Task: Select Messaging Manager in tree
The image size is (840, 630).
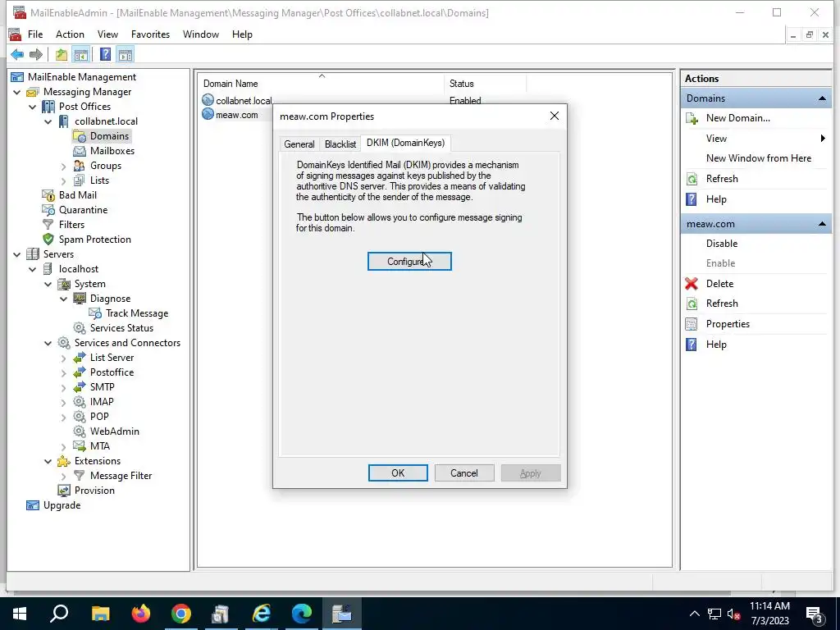Action: (x=87, y=92)
